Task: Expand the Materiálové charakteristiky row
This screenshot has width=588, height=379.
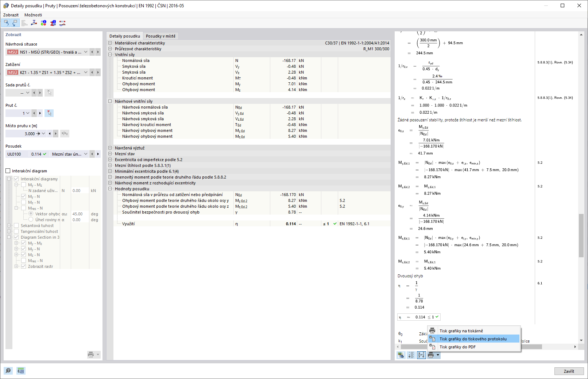Action: point(110,43)
